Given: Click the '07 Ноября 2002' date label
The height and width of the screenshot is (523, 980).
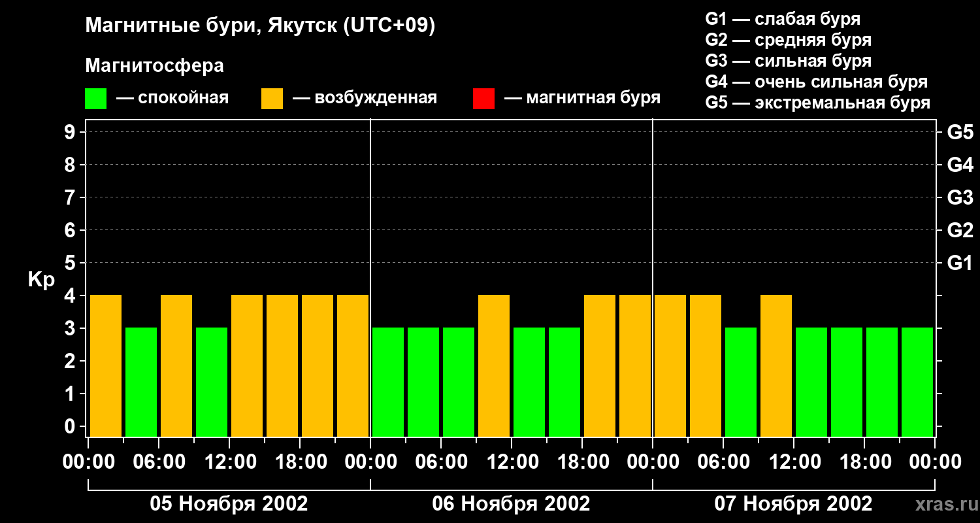Looking at the screenshot, I should click(x=793, y=503).
